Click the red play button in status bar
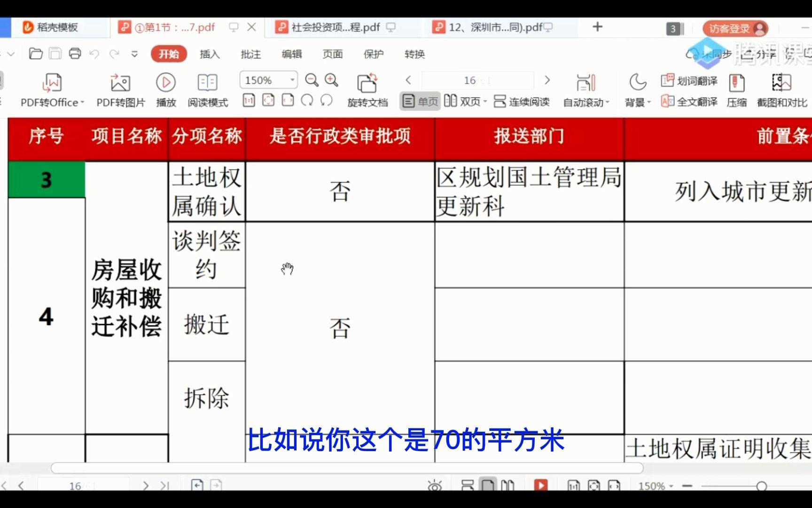This screenshot has width=812, height=508. (541, 485)
